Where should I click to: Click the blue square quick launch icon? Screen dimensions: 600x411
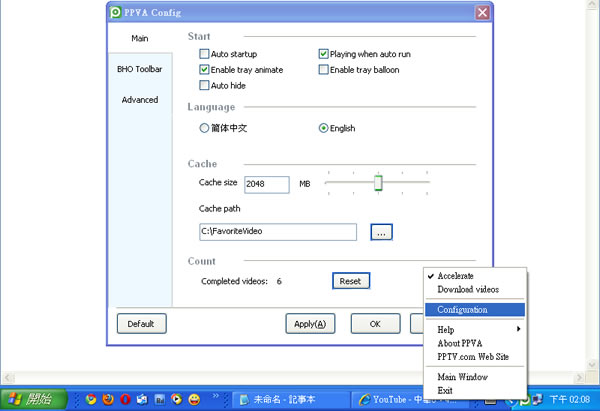pos(160,400)
